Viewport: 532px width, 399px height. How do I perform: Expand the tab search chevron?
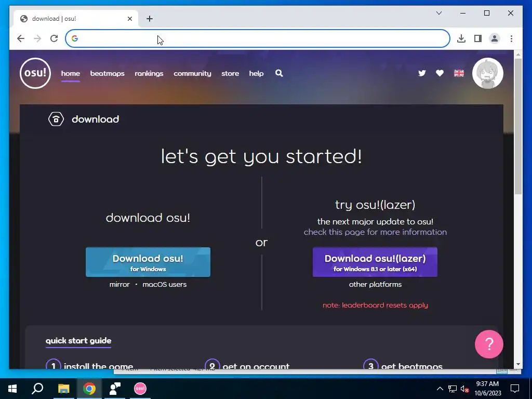point(438,13)
